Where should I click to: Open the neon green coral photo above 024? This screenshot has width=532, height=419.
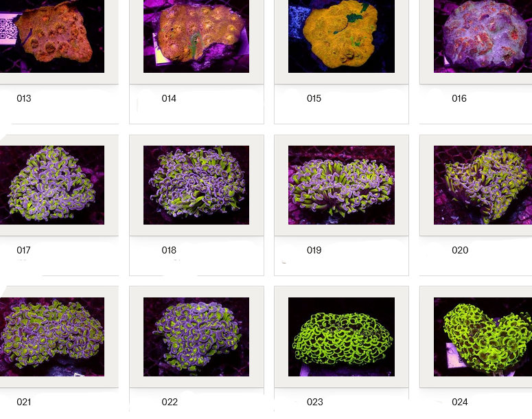pyautogui.click(x=483, y=337)
